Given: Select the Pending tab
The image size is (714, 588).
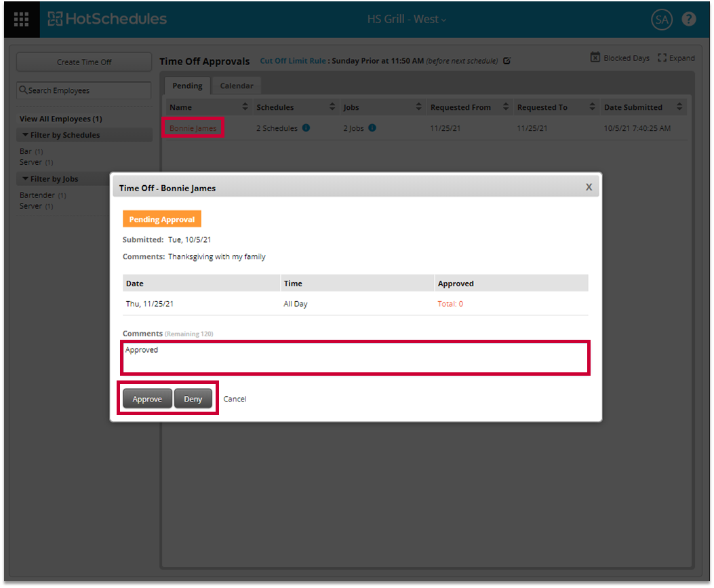Looking at the screenshot, I should tap(187, 86).
